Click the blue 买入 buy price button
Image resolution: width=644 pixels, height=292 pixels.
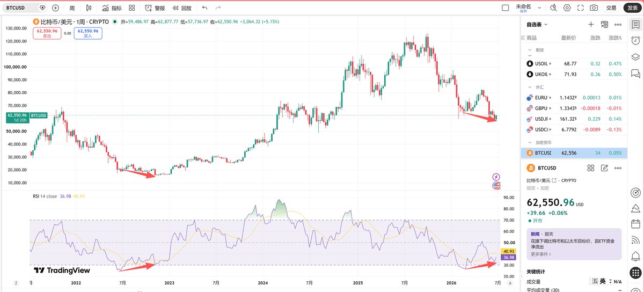click(88, 33)
